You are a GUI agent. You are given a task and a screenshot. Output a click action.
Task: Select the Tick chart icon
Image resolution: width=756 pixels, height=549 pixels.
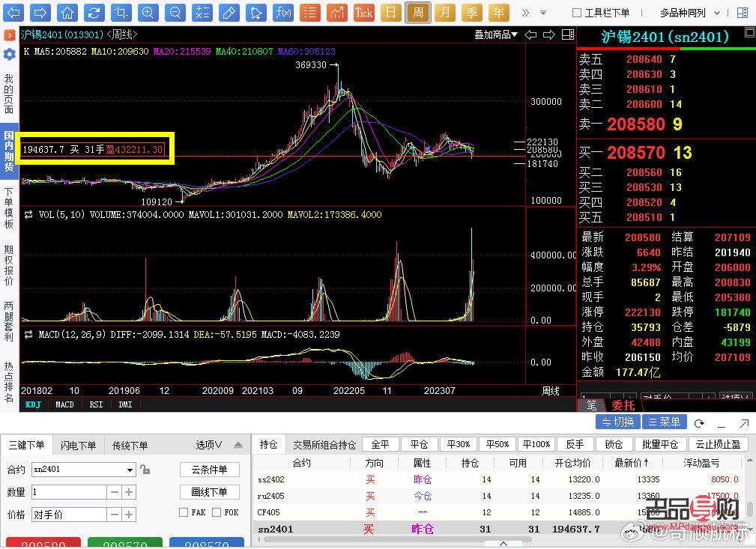pos(364,10)
